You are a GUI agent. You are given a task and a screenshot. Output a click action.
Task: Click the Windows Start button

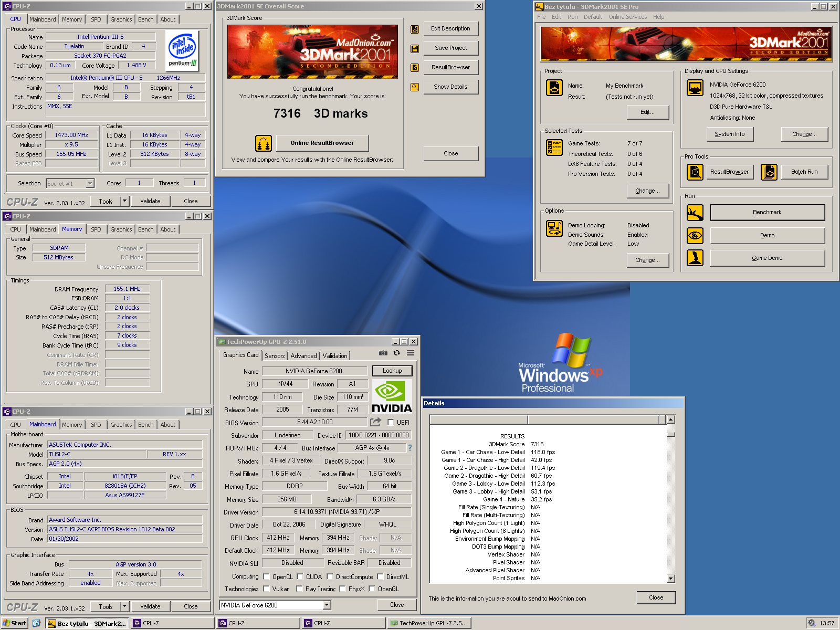tap(14, 623)
